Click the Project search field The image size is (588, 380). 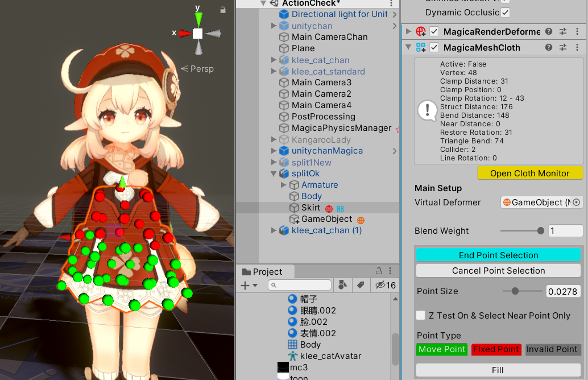[x=300, y=286]
